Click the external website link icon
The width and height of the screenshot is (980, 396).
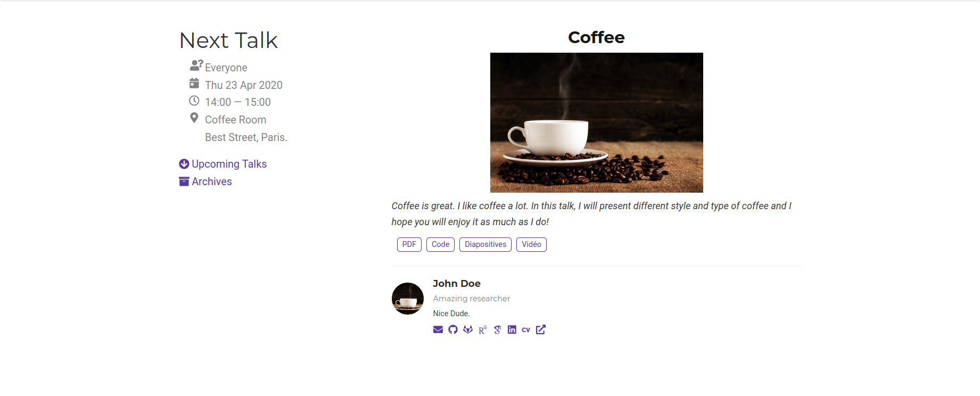[x=541, y=329]
